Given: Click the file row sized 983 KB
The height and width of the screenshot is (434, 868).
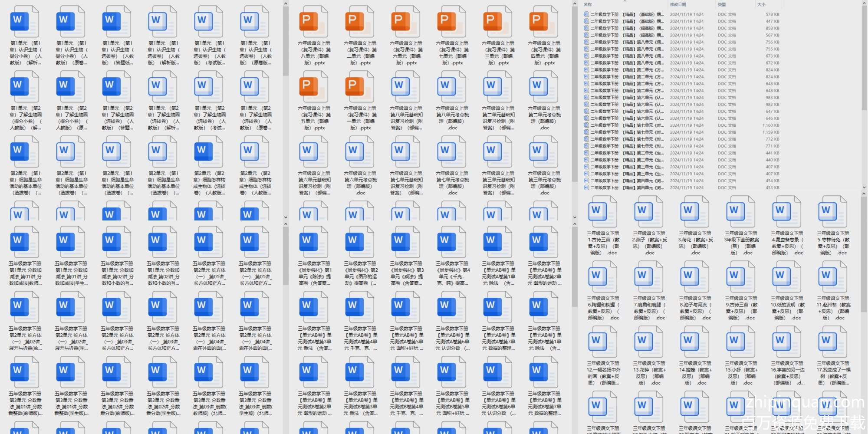Looking at the screenshot, I should (x=681, y=98).
